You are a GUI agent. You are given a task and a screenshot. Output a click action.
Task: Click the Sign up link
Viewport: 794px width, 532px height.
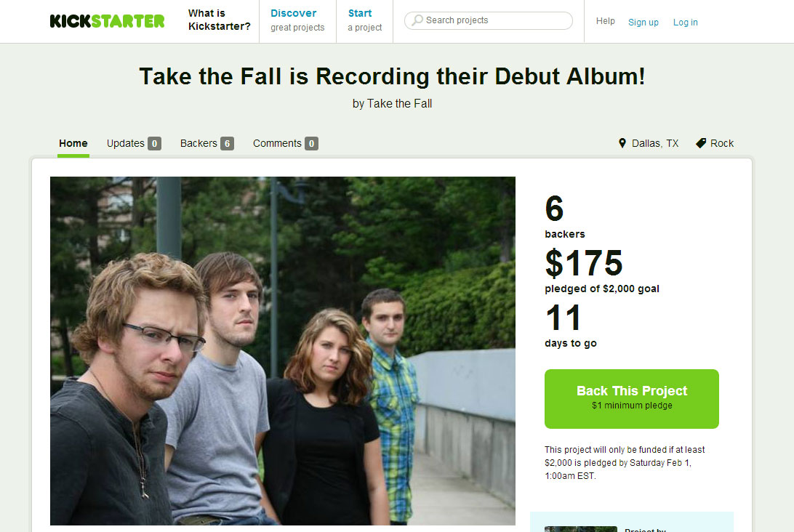[643, 23]
